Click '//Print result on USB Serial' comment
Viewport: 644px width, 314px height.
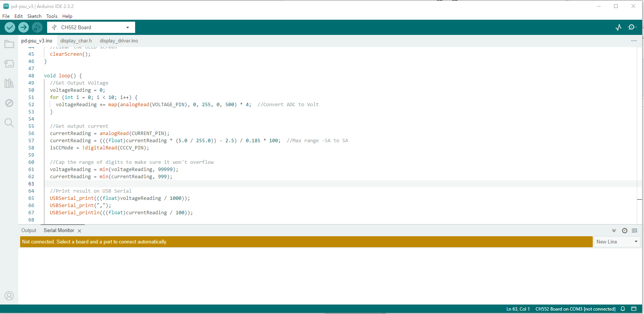pos(91,191)
